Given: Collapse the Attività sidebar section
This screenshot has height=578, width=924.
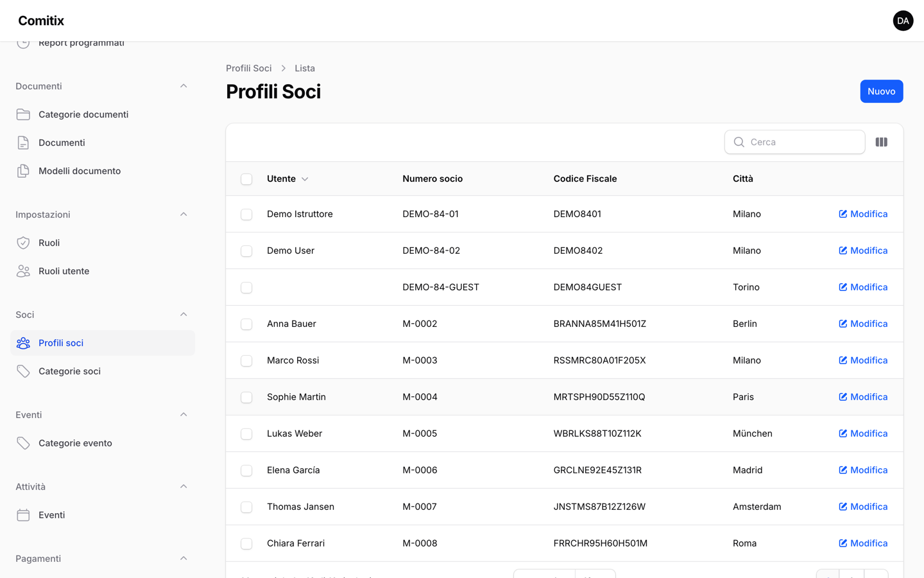Looking at the screenshot, I should 184,487.
